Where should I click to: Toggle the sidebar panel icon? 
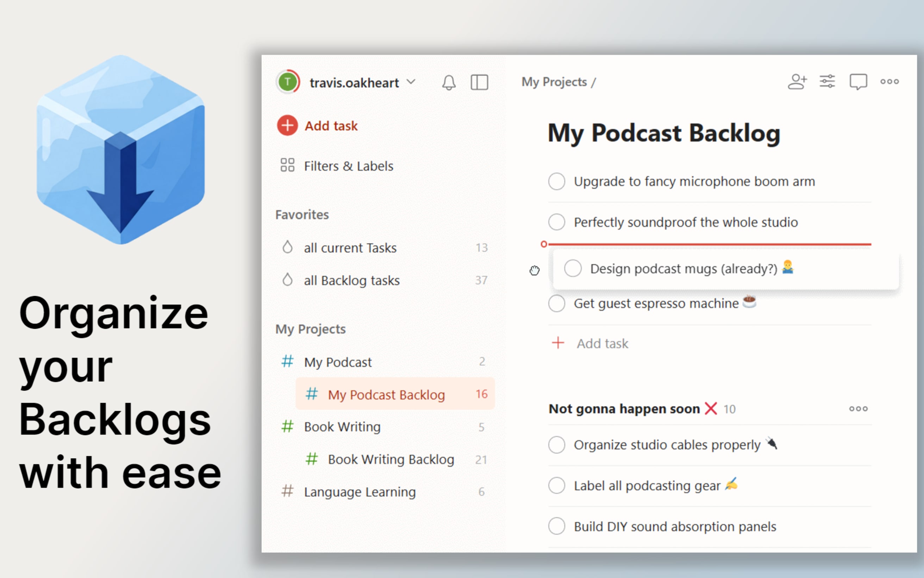pos(479,82)
